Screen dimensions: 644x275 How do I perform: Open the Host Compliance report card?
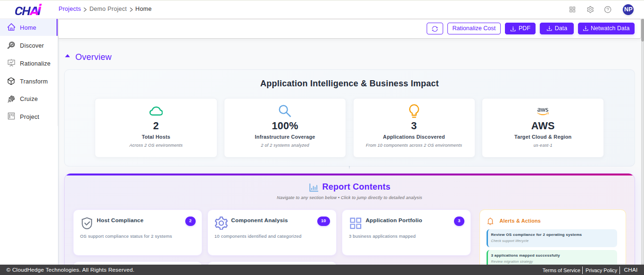[x=137, y=232]
